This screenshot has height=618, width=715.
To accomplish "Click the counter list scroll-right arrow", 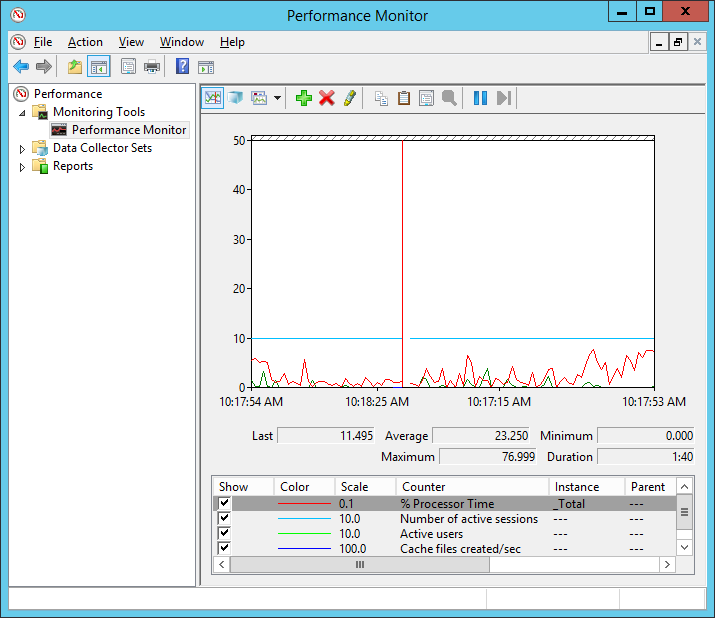I will click(x=668, y=565).
